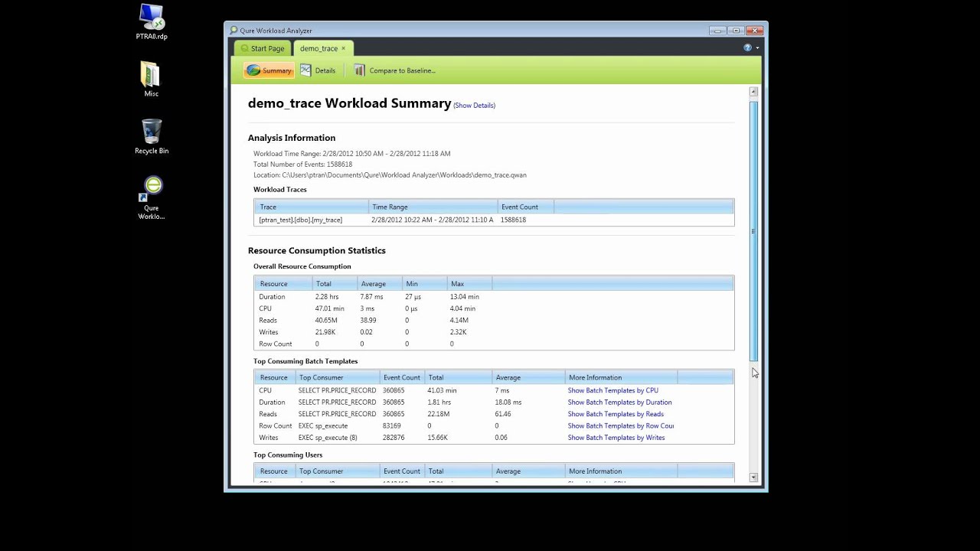Click the blue help icon
This screenshot has height=551, width=980.
[x=747, y=47]
